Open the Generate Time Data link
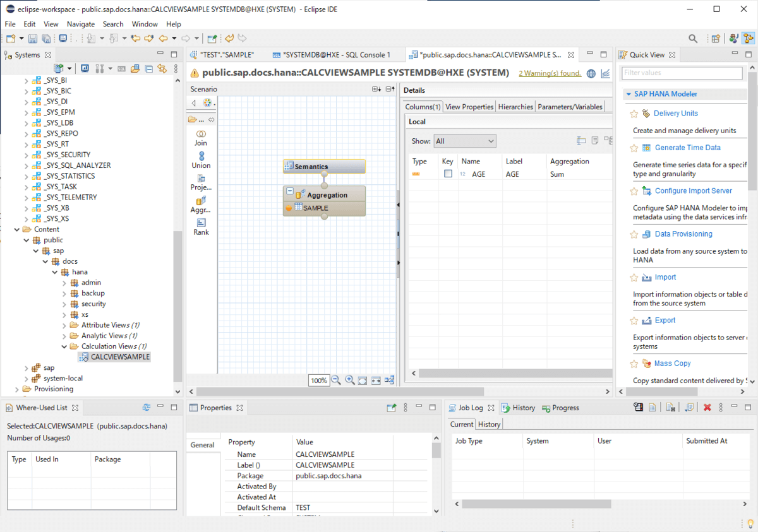 tap(687, 148)
